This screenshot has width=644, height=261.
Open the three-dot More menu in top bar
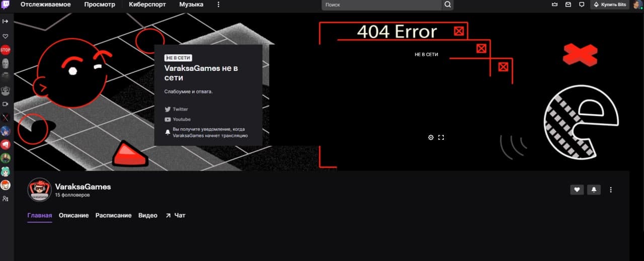(x=218, y=5)
